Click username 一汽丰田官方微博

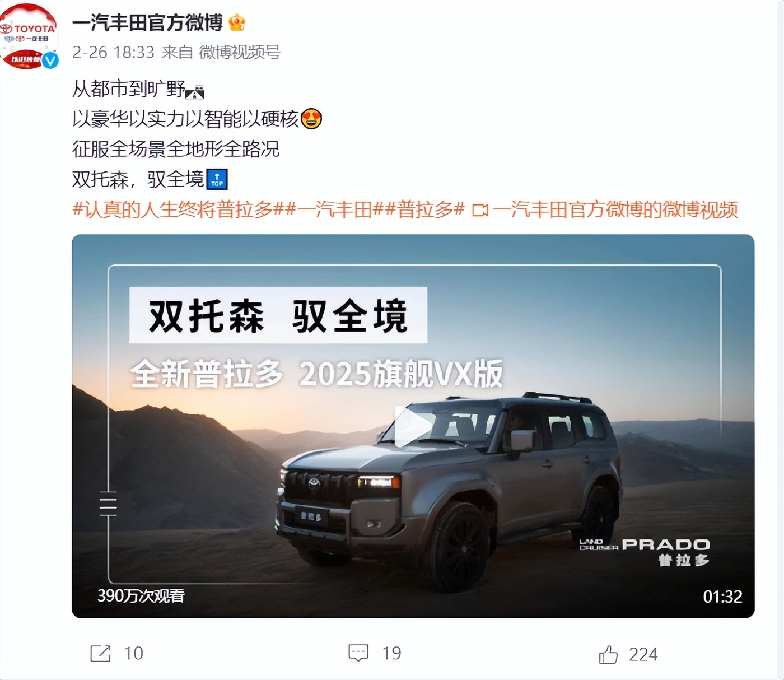[148, 23]
